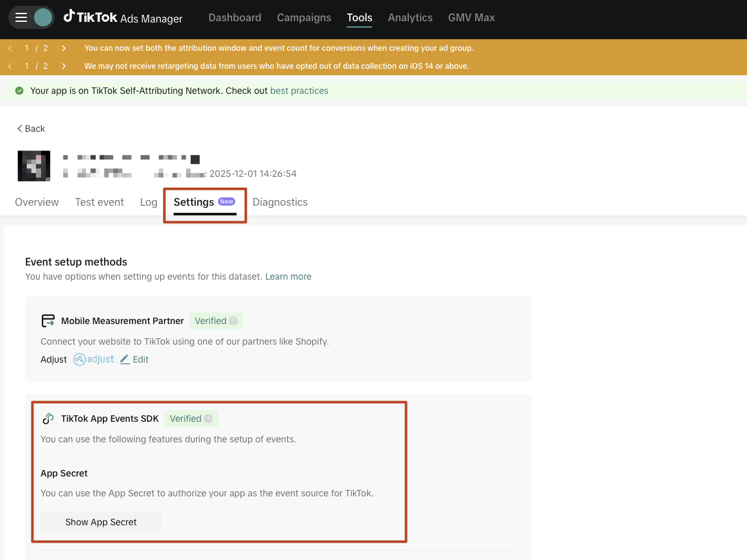Image resolution: width=747 pixels, height=560 pixels.
Task: Click the TikTok App Events SDK link icon
Action: [x=48, y=419]
